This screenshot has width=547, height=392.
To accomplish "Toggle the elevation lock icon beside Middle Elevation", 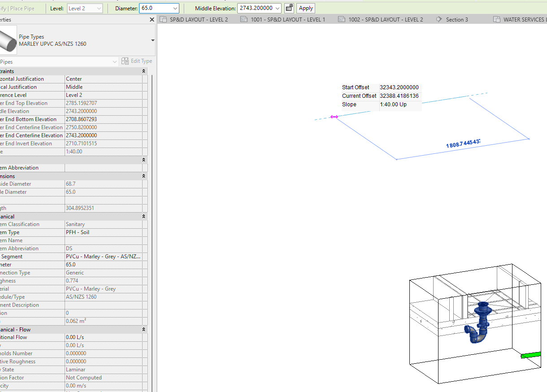I will tap(289, 8).
